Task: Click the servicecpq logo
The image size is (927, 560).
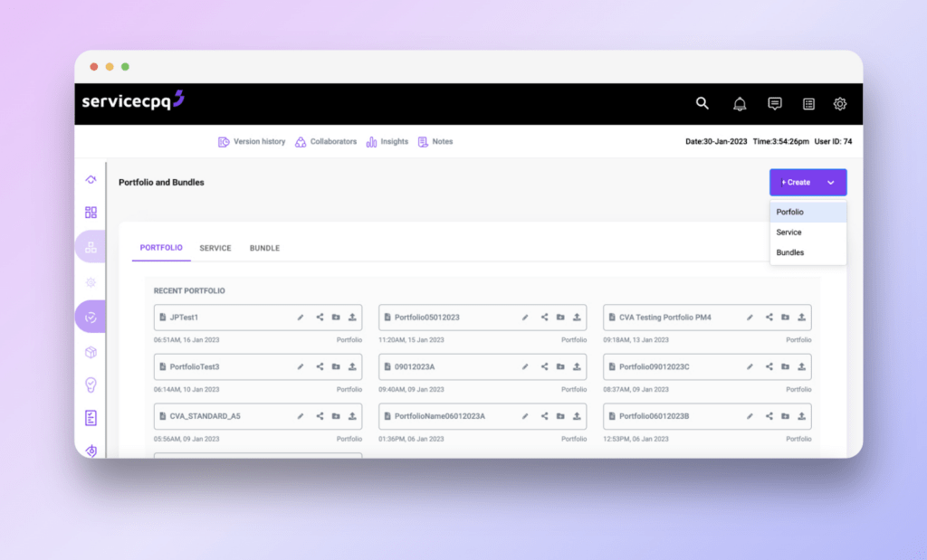Action: [133, 100]
